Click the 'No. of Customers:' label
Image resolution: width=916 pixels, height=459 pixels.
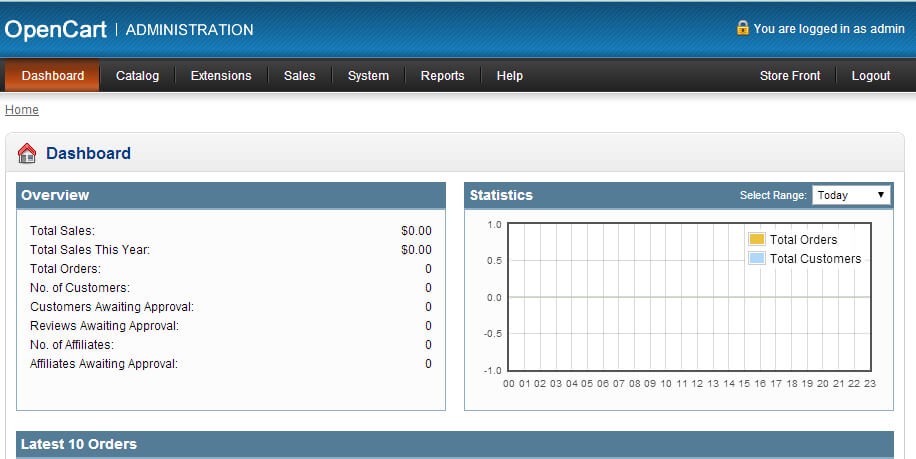coord(80,287)
